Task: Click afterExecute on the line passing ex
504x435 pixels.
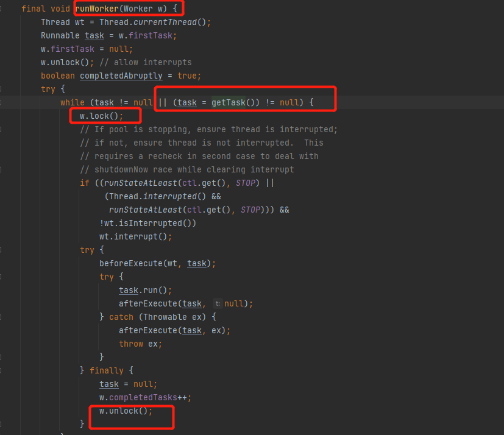Action: pos(148,331)
